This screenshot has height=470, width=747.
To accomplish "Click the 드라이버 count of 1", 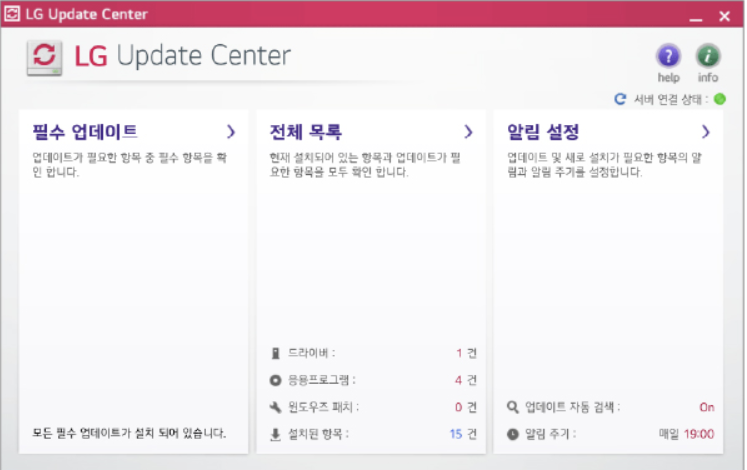I will [x=459, y=353].
